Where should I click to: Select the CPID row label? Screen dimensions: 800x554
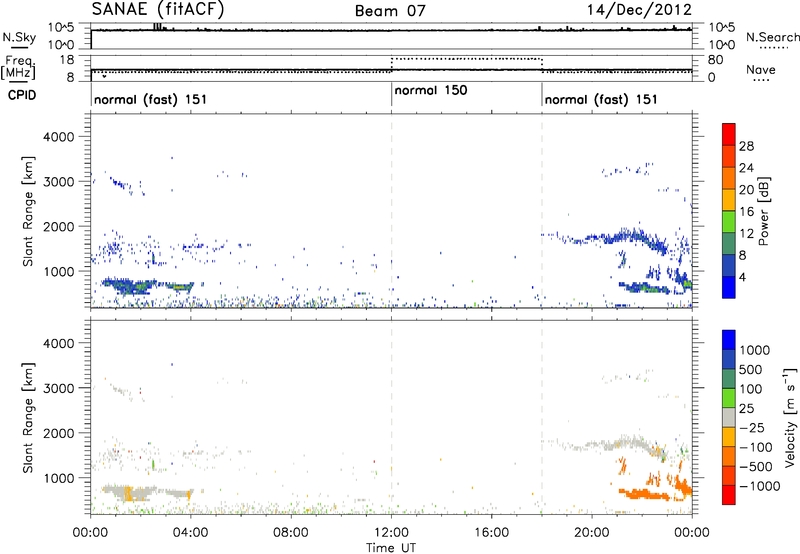pos(22,95)
